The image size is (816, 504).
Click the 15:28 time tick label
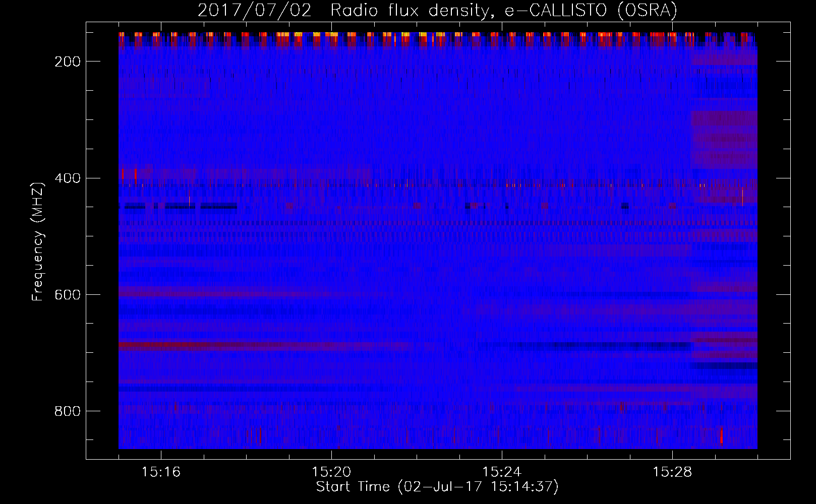point(672,472)
